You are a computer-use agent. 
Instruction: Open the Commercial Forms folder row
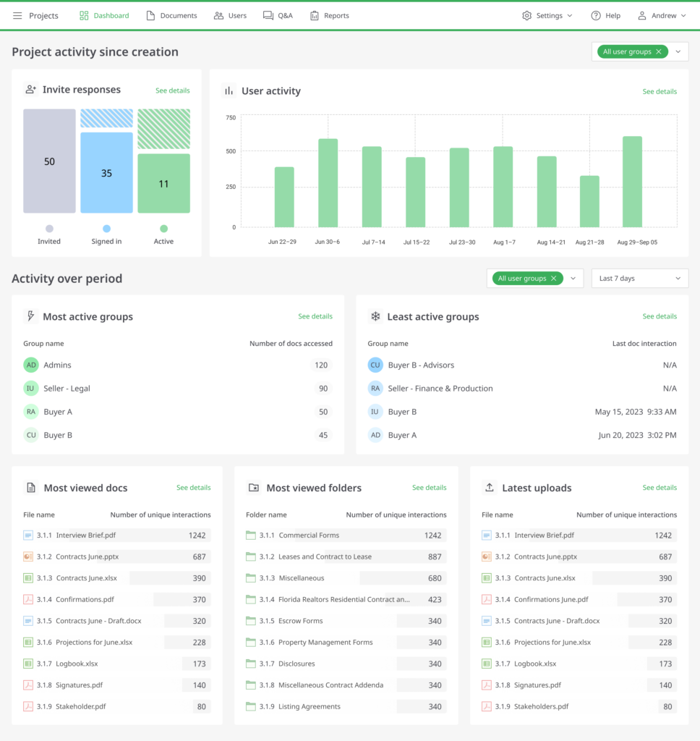[x=309, y=535]
